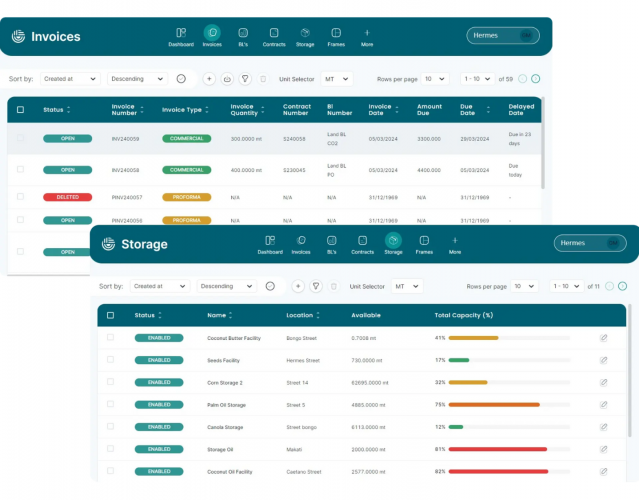Go to next page in Invoices pagination

pyautogui.click(x=536, y=79)
